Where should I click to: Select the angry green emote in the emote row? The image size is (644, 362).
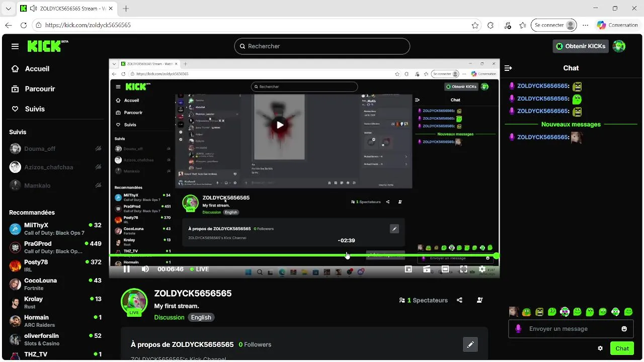[x=539, y=312]
